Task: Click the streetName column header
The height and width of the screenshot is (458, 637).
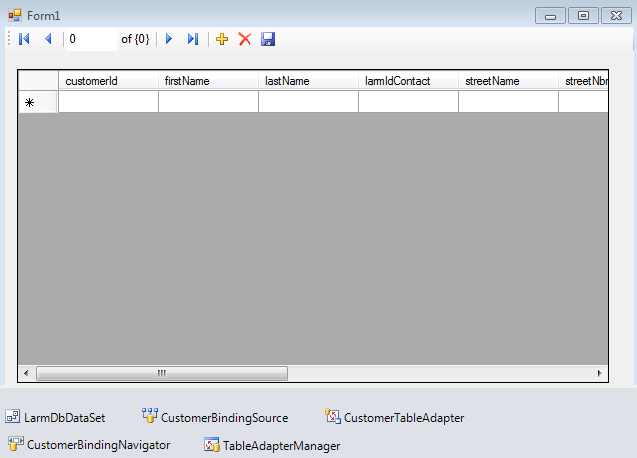Action: coord(508,80)
